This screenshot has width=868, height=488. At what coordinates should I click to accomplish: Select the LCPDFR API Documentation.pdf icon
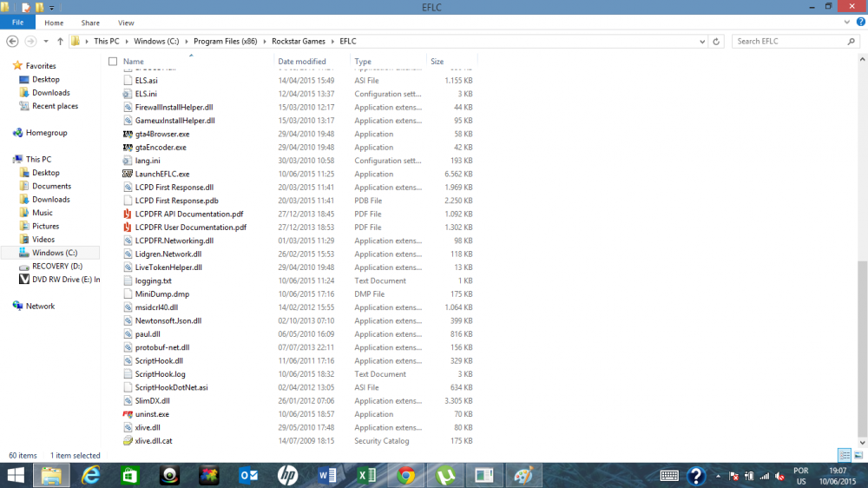point(128,214)
